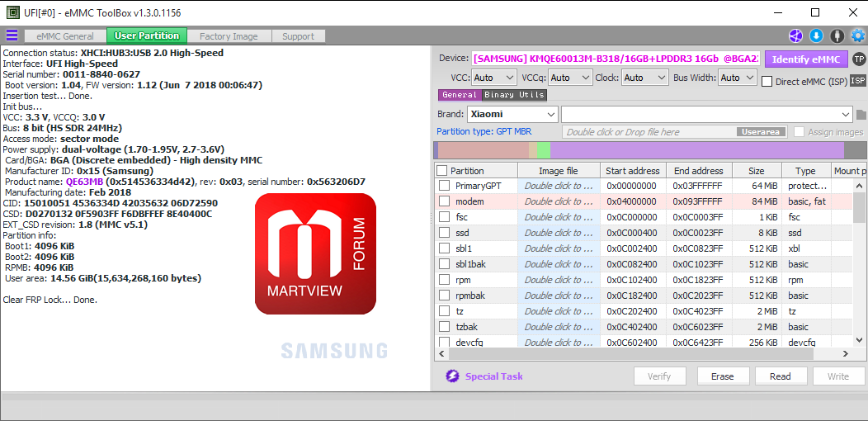Click the End address column header

699,171
